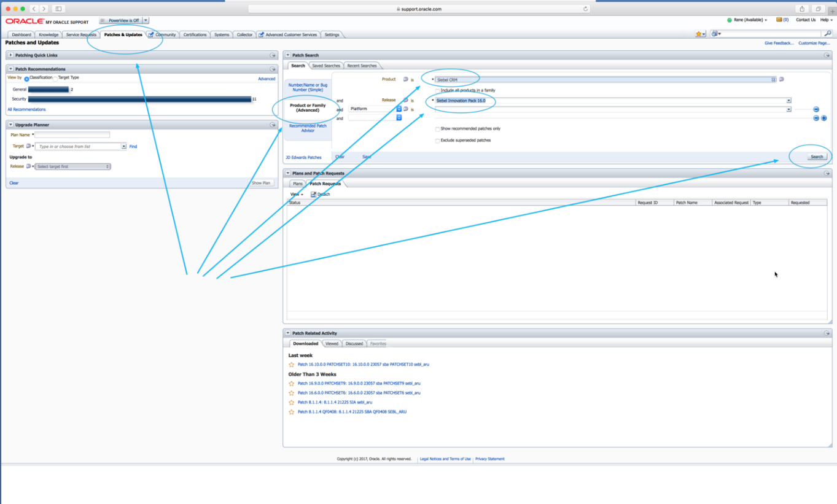
Task: Open the favorites star menu
Action: click(x=700, y=34)
